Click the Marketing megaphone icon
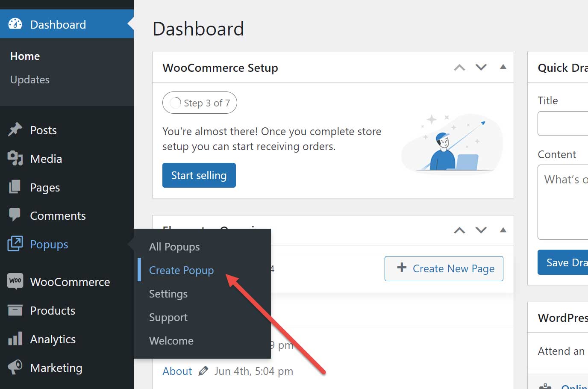Screen dimensions: 588x389 pos(15,367)
